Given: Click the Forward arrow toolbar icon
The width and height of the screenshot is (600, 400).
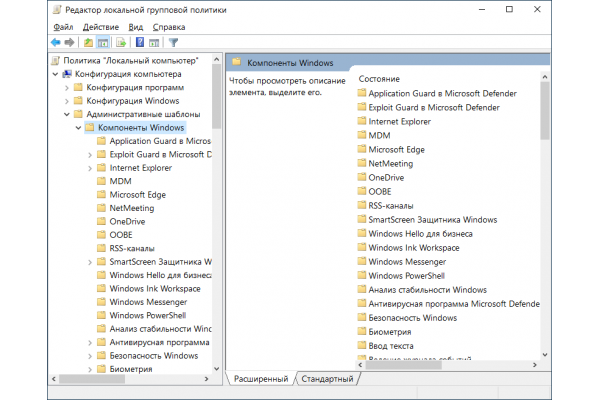Looking at the screenshot, I should pyautogui.click(x=69, y=42).
